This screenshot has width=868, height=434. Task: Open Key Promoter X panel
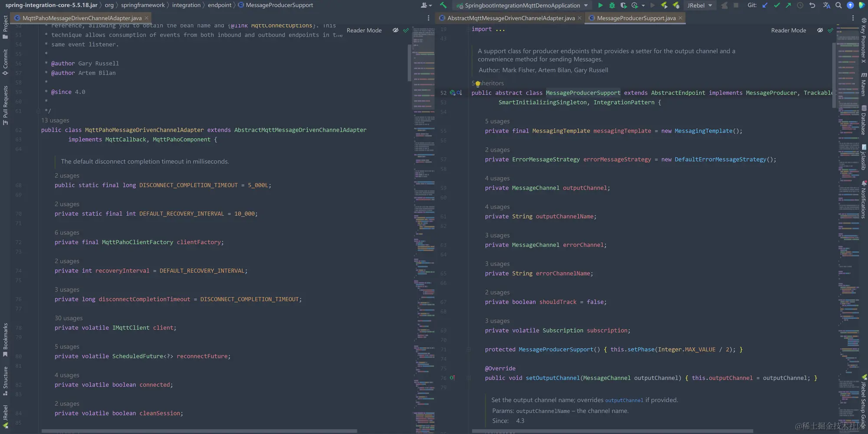point(863,40)
